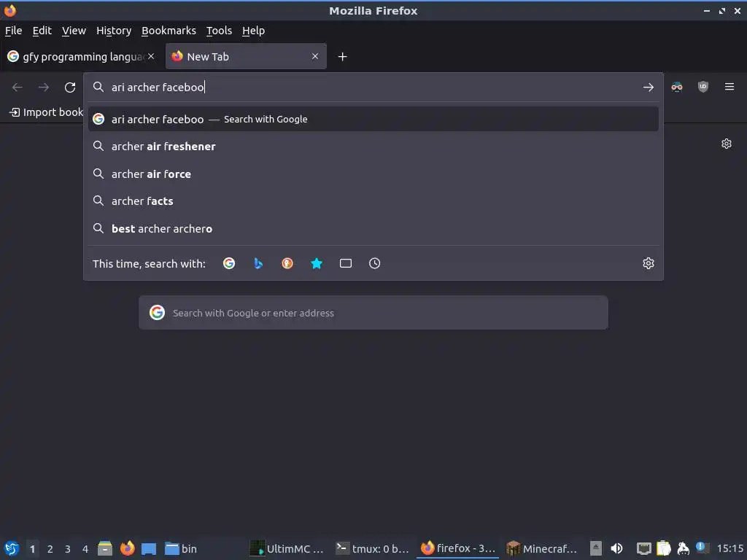Open the Tools menu
This screenshot has width=747, height=560.
219,31
